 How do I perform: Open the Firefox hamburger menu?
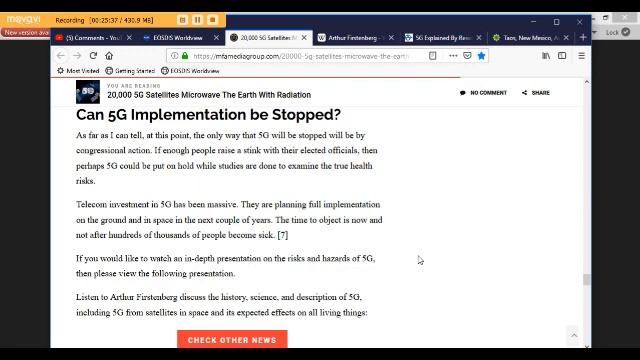point(582,56)
